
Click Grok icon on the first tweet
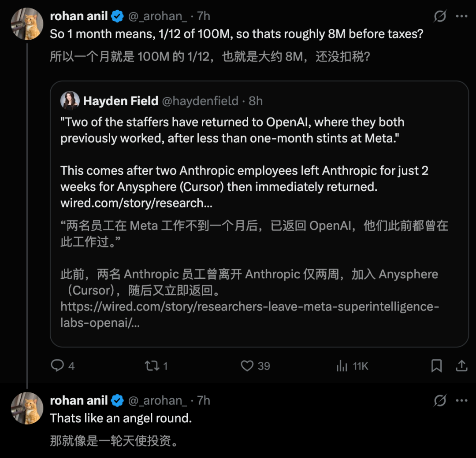[439, 16]
